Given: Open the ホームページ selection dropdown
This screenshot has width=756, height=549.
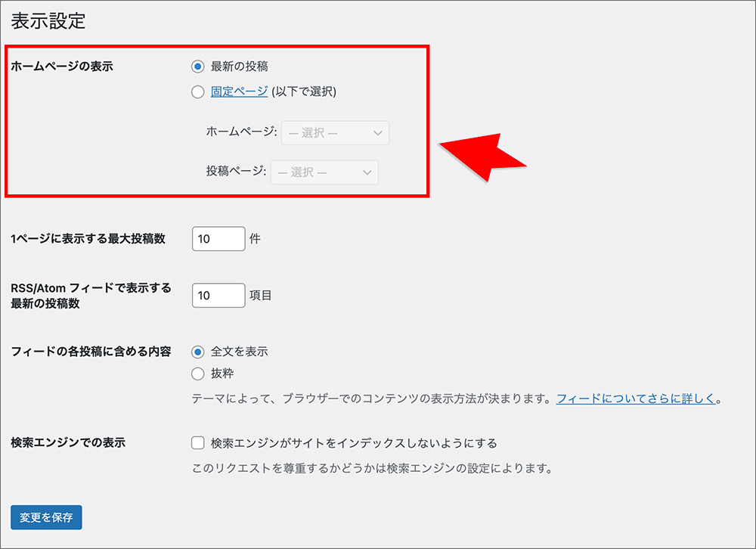Looking at the screenshot, I should (x=335, y=132).
